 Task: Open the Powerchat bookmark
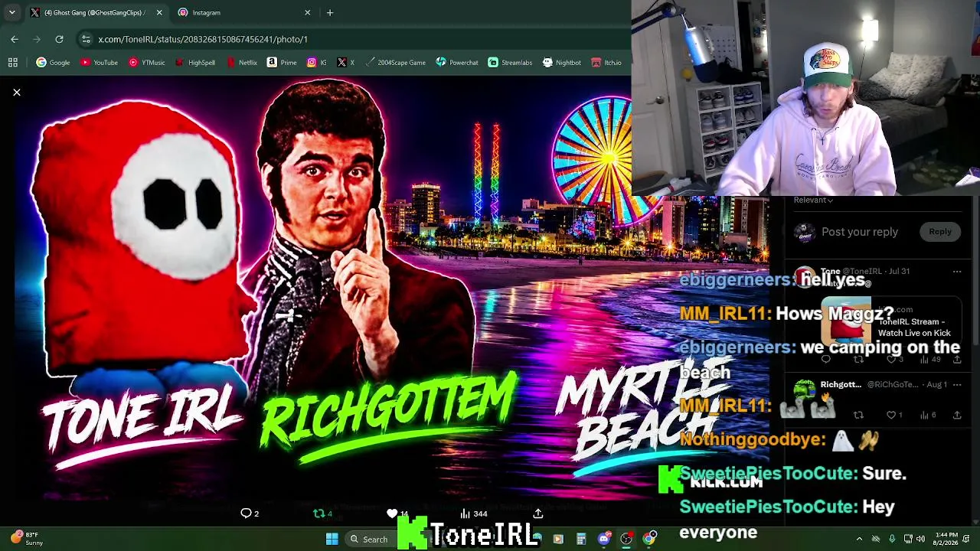pos(456,63)
